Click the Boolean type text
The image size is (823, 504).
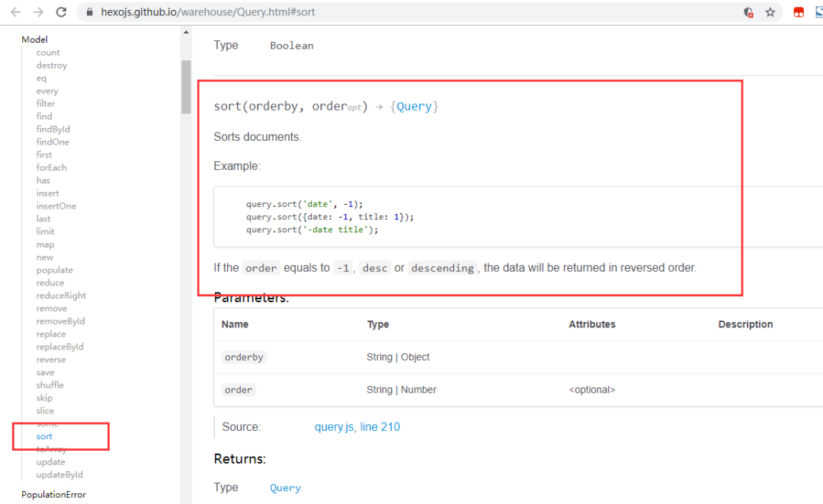coord(292,46)
